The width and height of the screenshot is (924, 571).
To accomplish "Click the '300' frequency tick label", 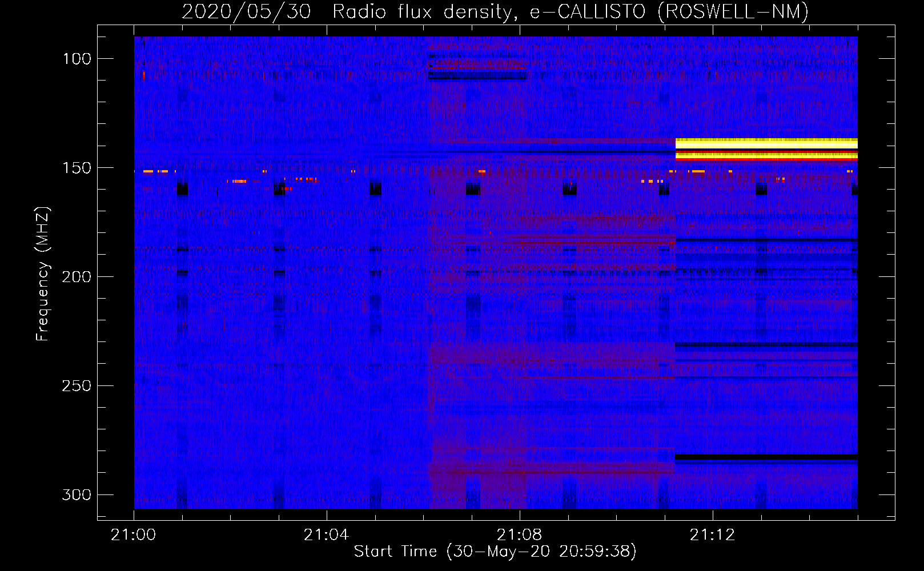I will pyautogui.click(x=77, y=494).
